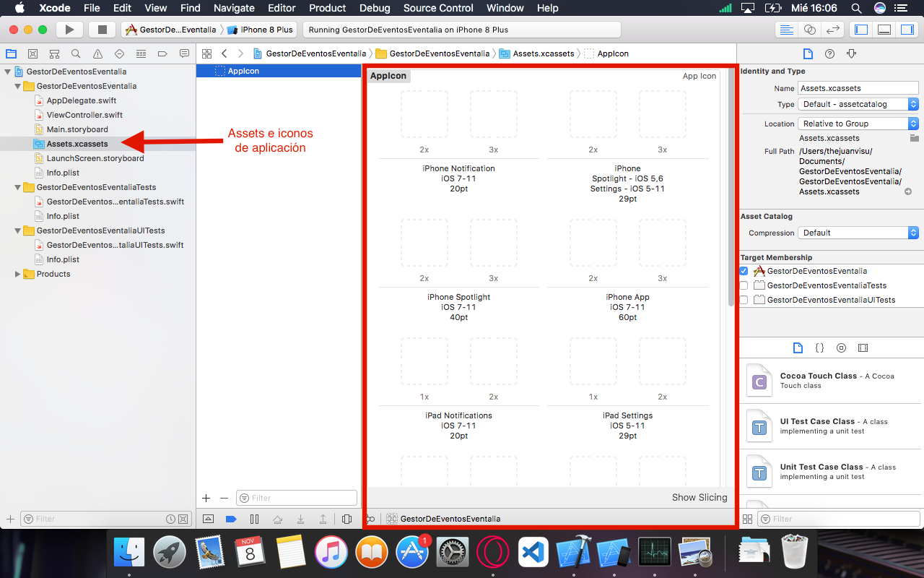
Task: Open the Product menu
Action: (x=327, y=8)
